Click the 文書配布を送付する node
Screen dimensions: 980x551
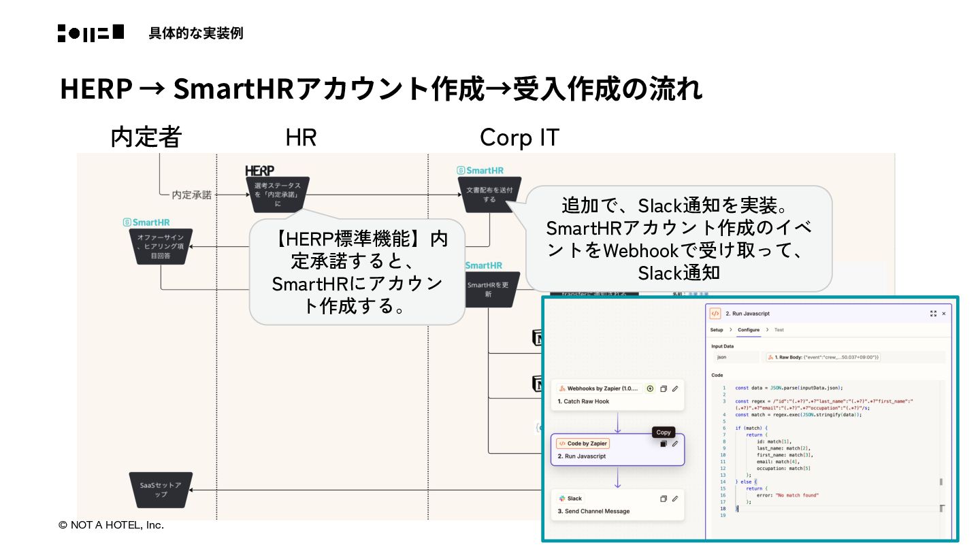489,195
